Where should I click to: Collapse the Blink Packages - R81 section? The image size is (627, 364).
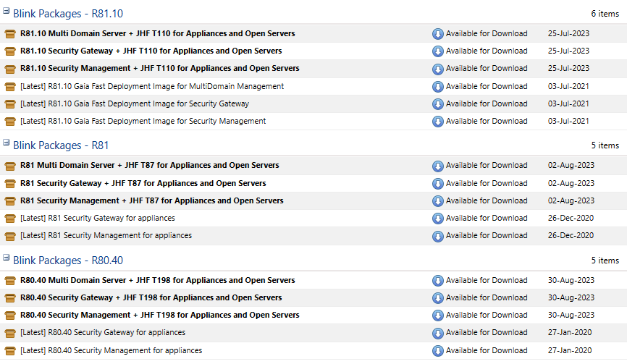(7, 143)
